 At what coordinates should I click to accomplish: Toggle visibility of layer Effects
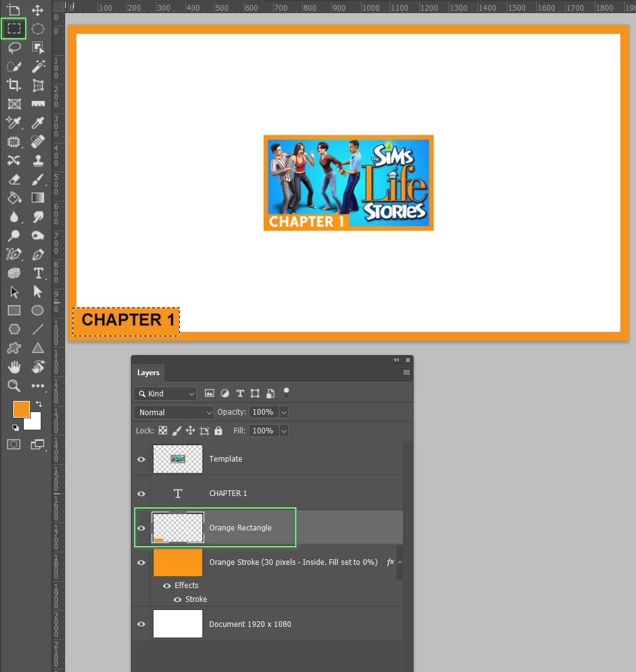(x=167, y=586)
